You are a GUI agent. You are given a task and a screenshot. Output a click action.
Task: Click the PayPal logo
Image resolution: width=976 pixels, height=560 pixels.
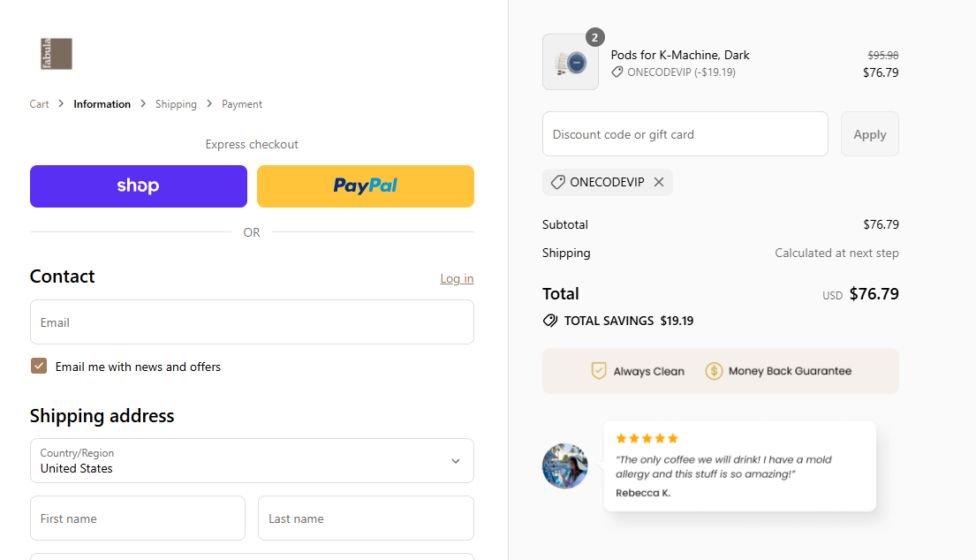[365, 185]
